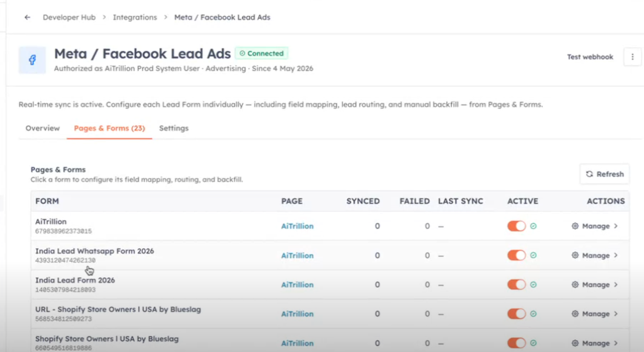Click green status check for Shopify Store Owners l USA
The width and height of the screenshot is (644, 352).
click(534, 343)
